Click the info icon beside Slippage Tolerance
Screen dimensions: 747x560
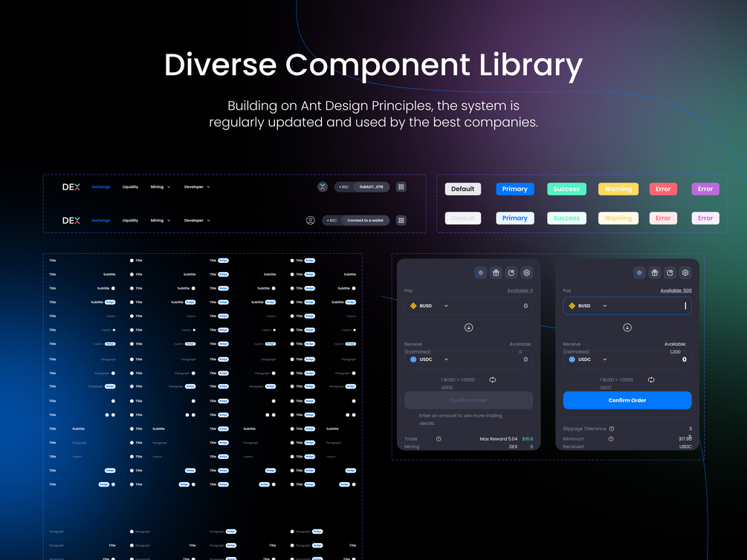[x=612, y=429]
